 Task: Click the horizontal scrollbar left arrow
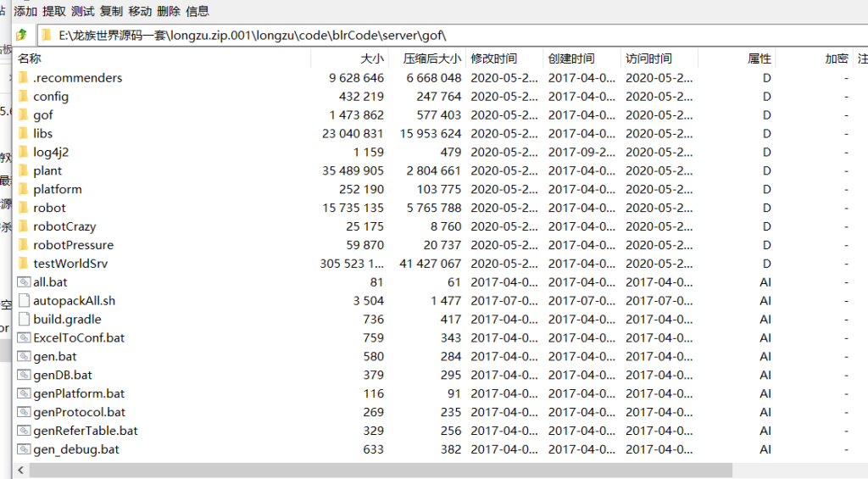click(20, 471)
